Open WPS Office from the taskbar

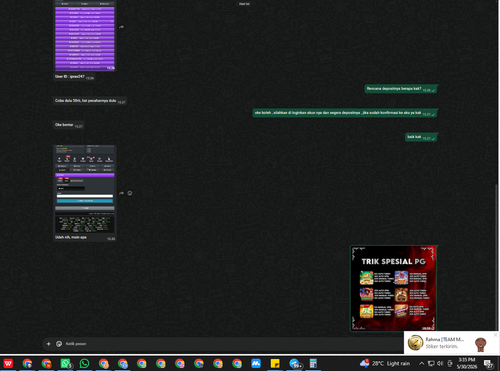[x=8, y=363]
